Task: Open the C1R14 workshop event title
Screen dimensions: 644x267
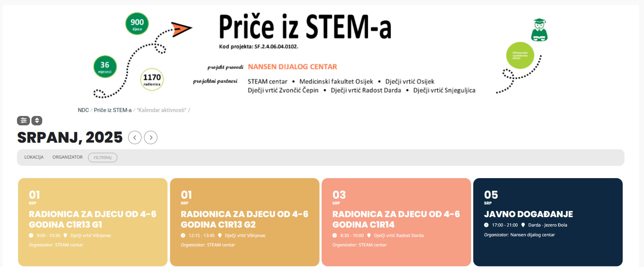Action: (x=396, y=219)
